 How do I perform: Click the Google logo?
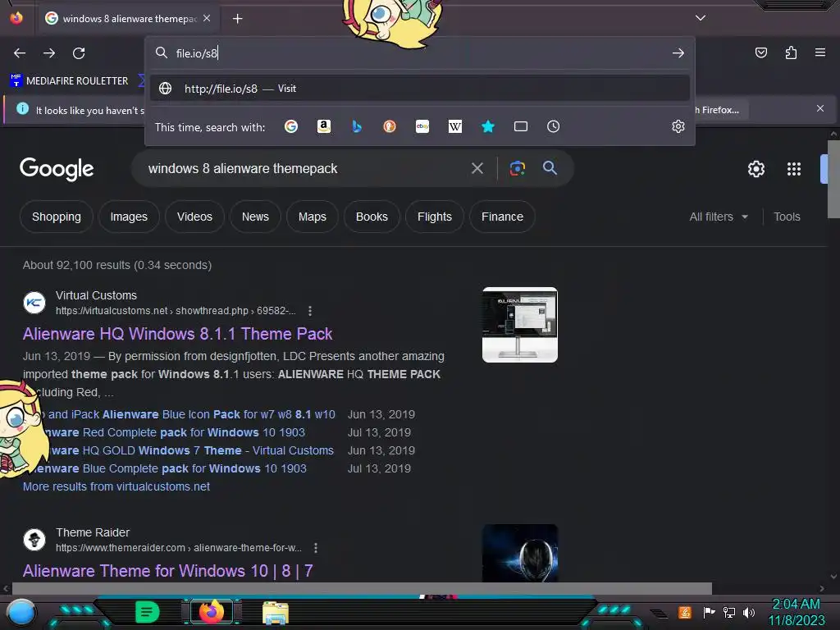click(57, 169)
